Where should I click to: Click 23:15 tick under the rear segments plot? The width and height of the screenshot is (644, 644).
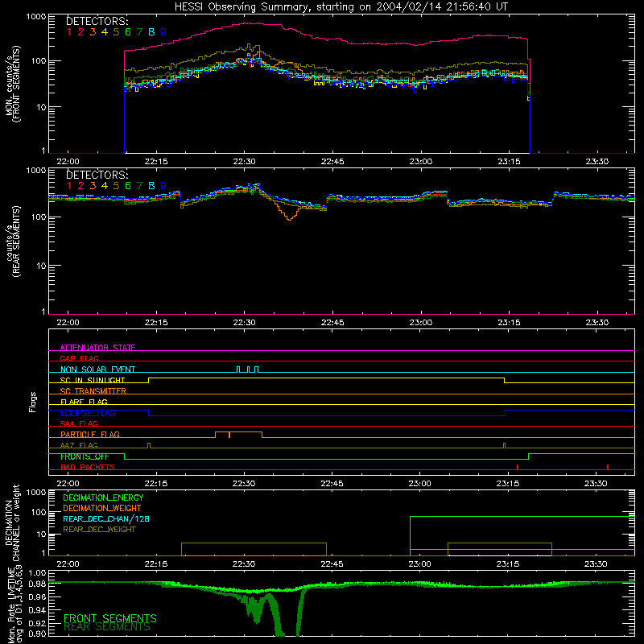510,323
